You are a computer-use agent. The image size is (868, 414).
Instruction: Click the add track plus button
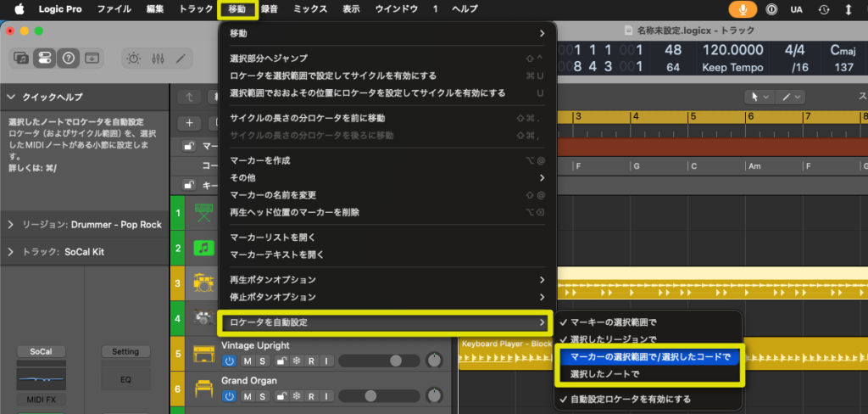click(x=189, y=122)
